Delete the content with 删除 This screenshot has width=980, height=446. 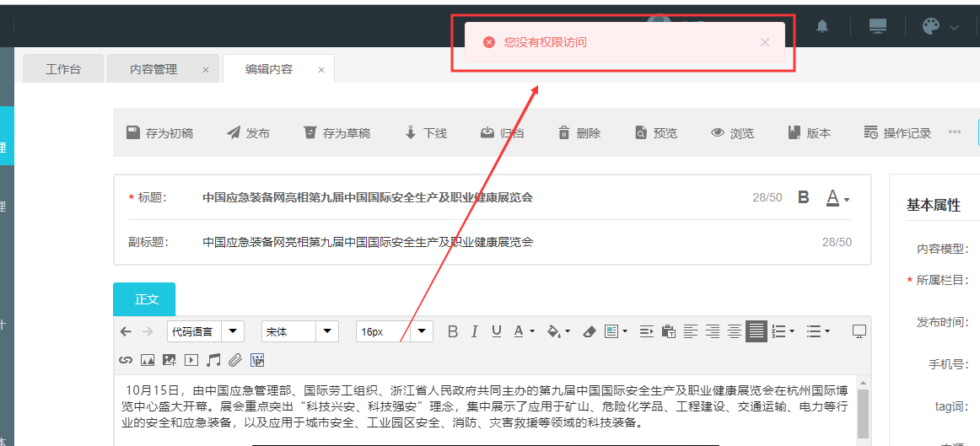579,132
